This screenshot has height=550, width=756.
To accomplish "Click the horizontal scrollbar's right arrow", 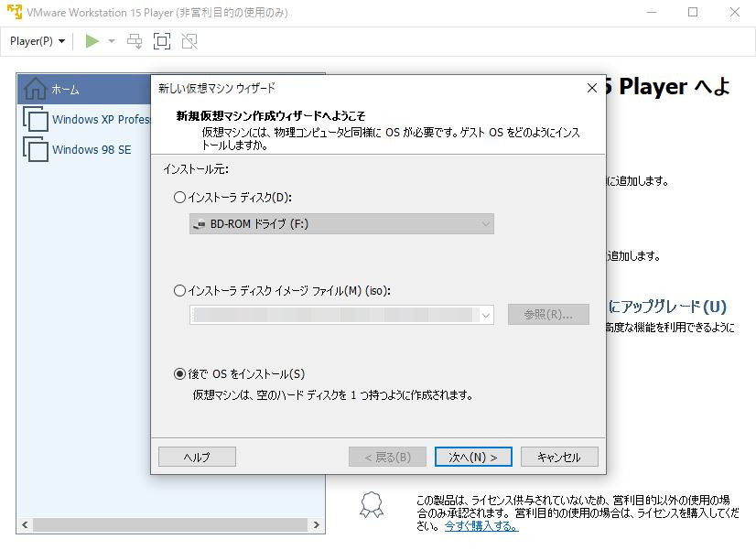I will tap(318, 526).
